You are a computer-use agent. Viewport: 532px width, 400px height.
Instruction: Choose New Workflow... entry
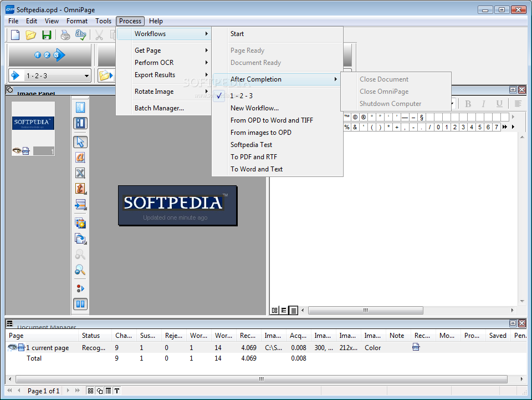click(x=278, y=108)
